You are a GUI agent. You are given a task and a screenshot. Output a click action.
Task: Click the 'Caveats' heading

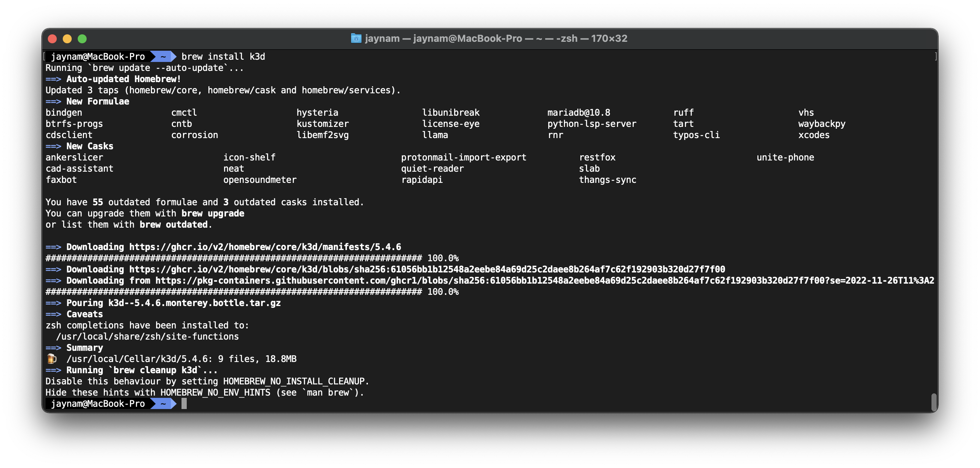tap(84, 314)
